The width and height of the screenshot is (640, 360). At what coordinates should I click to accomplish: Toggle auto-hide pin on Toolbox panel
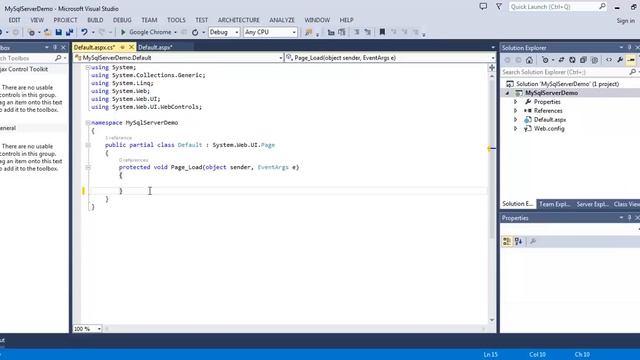click(55, 48)
